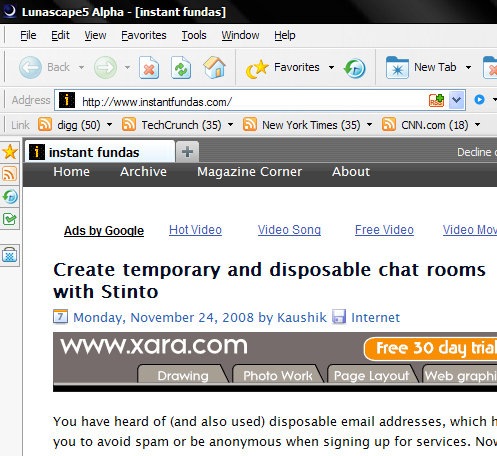Click the Lunascape moon logo in title bar
Image resolution: width=497 pixels, height=456 pixels.
(9, 11)
